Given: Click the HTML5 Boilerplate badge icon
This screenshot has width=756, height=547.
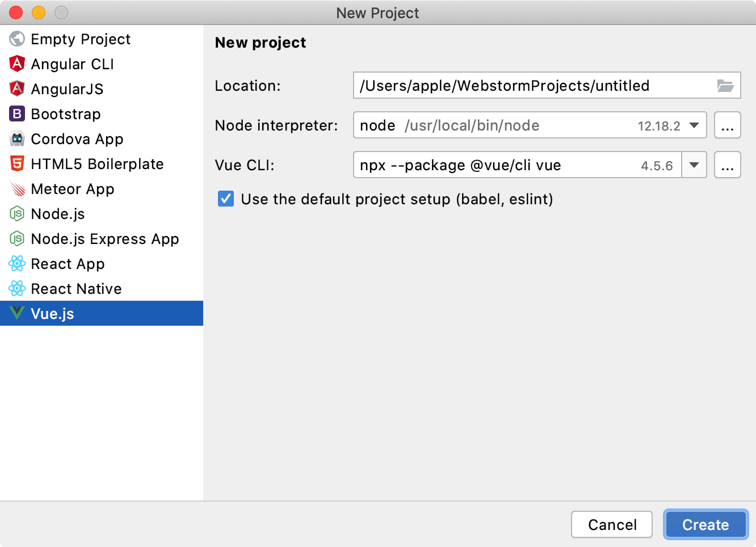Looking at the screenshot, I should pyautogui.click(x=17, y=163).
